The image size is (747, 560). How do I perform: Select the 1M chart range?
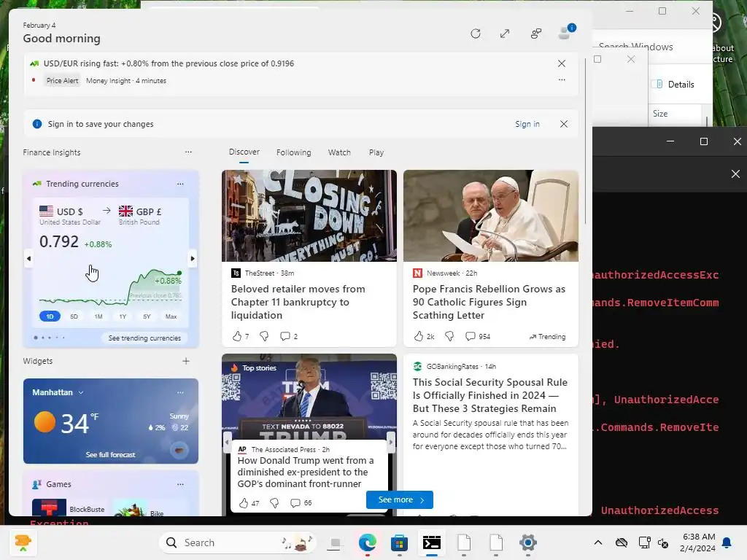click(98, 316)
